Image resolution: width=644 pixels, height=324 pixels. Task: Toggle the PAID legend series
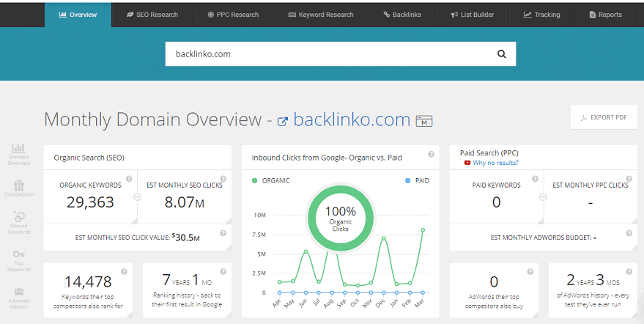(x=417, y=180)
